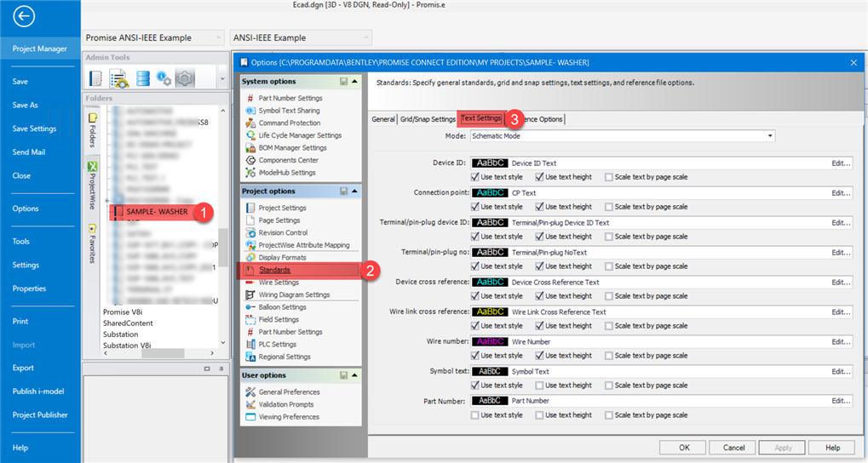The width and height of the screenshot is (868, 463).
Task: Select Options in backstage menu
Action: point(26,209)
